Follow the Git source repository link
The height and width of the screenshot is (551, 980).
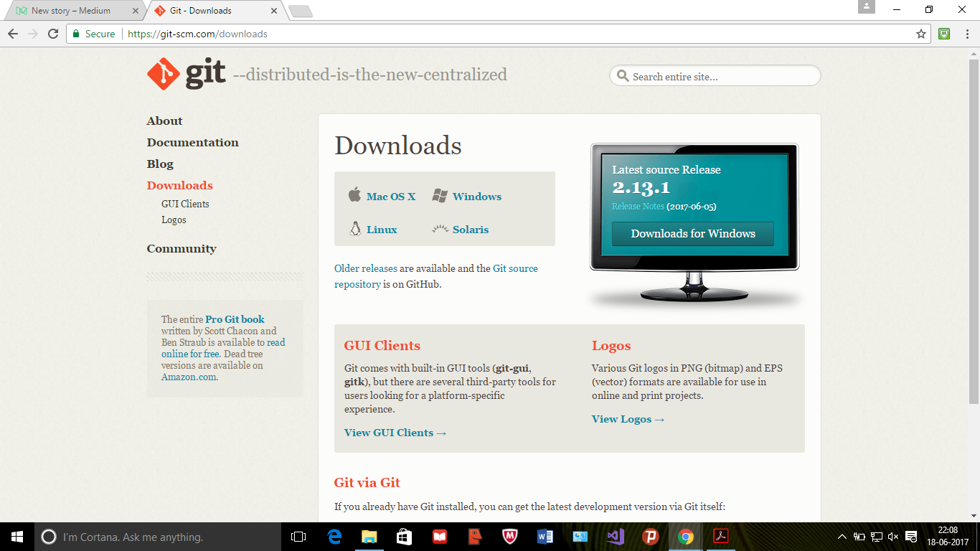(x=436, y=276)
